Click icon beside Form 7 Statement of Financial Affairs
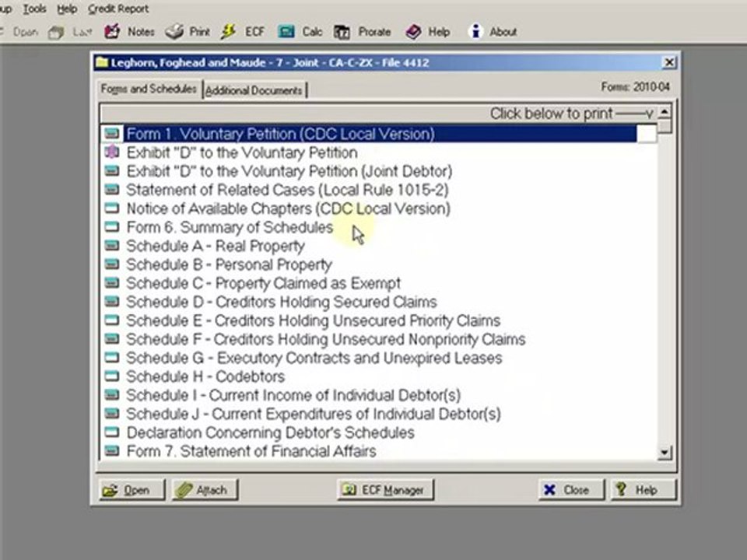Screen dimensions: 747x560 (112, 450)
